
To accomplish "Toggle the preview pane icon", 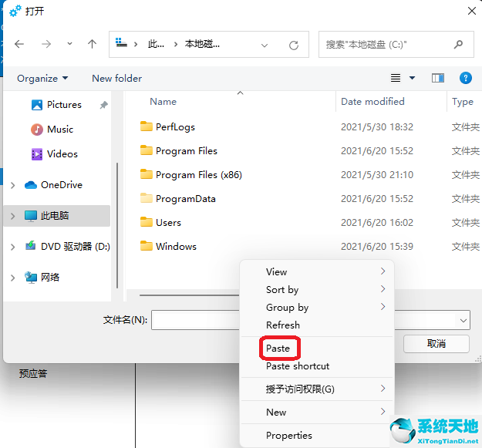I will coord(437,78).
